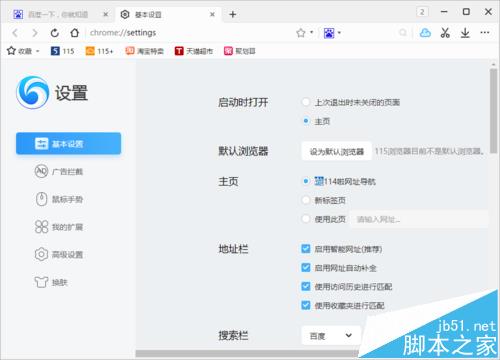This screenshot has height=360, width=500.
Task: Toggle 使用访问历史进行匹配 checkbox
Action: (x=306, y=286)
